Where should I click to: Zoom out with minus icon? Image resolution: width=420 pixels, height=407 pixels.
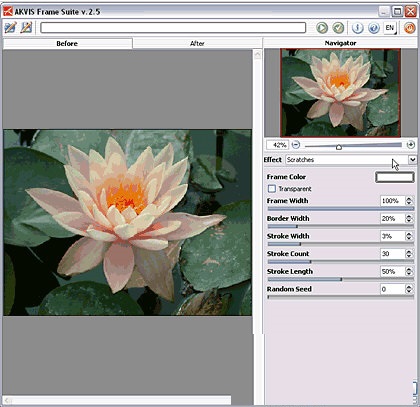click(x=296, y=145)
